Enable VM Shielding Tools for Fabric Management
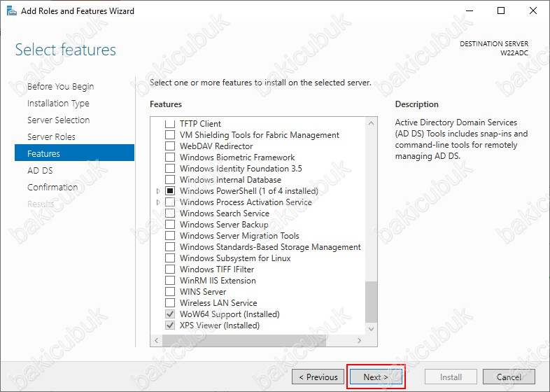The image size is (550, 392). [x=170, y=135]
